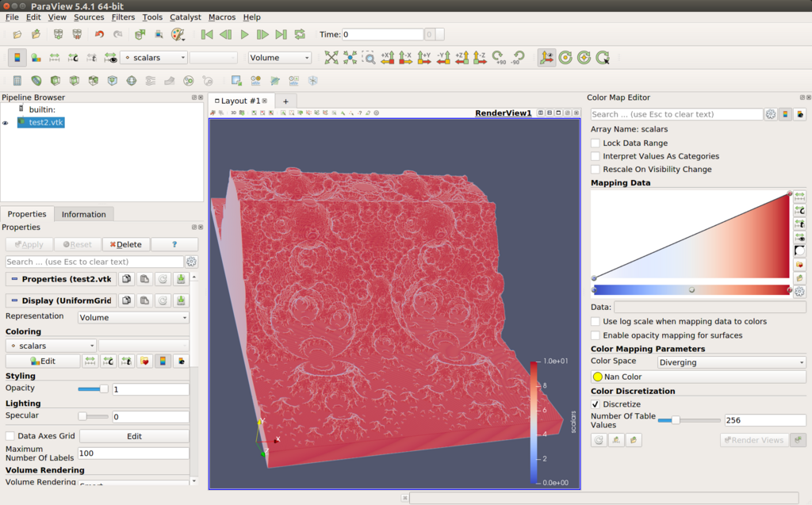This screenshot has width=812, height=505.
Task: Click the Properties search box
Action: tap(94, 262)
